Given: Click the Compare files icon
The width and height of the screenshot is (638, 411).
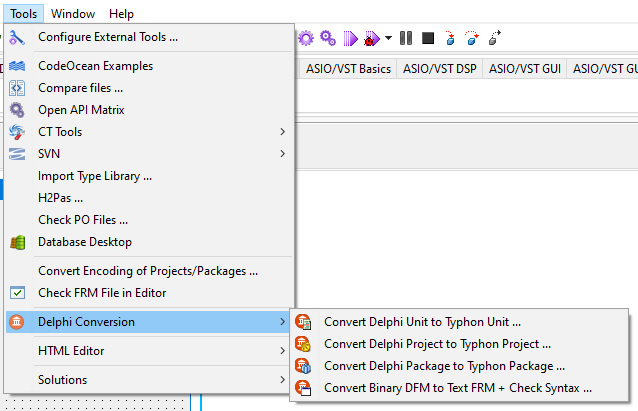Looking at the screenshot, I should click(17, 88).
